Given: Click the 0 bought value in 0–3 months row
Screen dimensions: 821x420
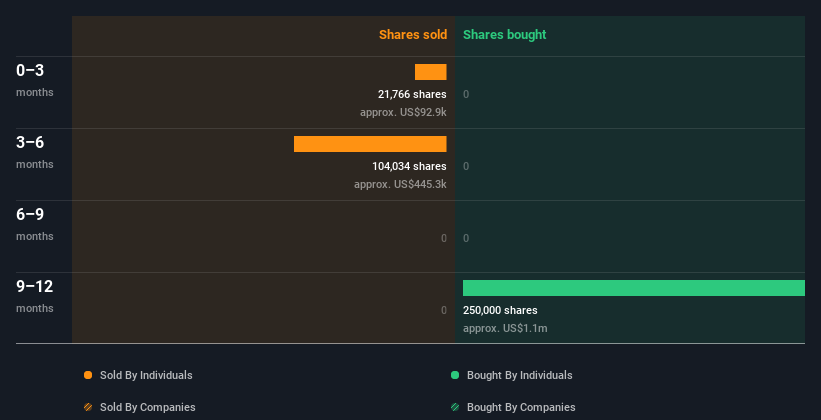Looking at the screenshot, I should click(466, 94).
